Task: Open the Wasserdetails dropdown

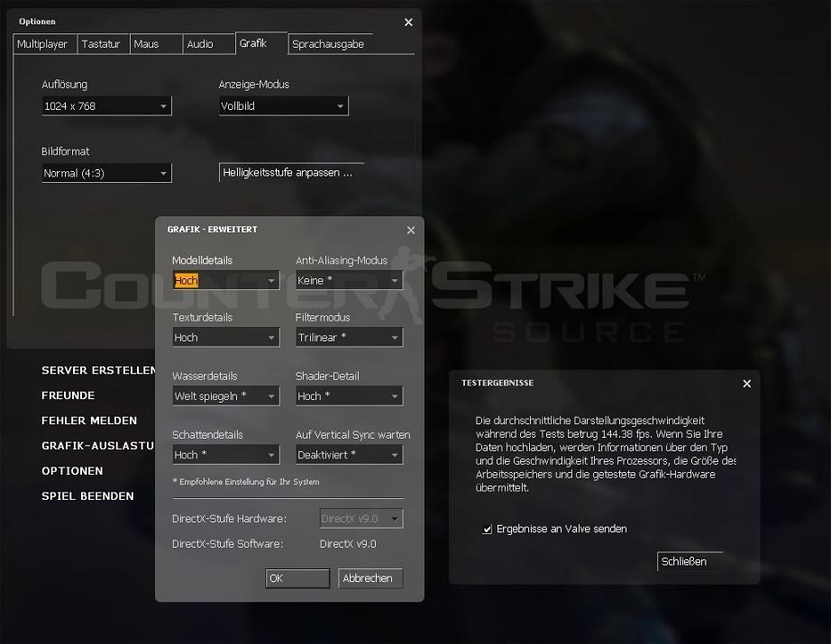Action: (x=225, y=396)
